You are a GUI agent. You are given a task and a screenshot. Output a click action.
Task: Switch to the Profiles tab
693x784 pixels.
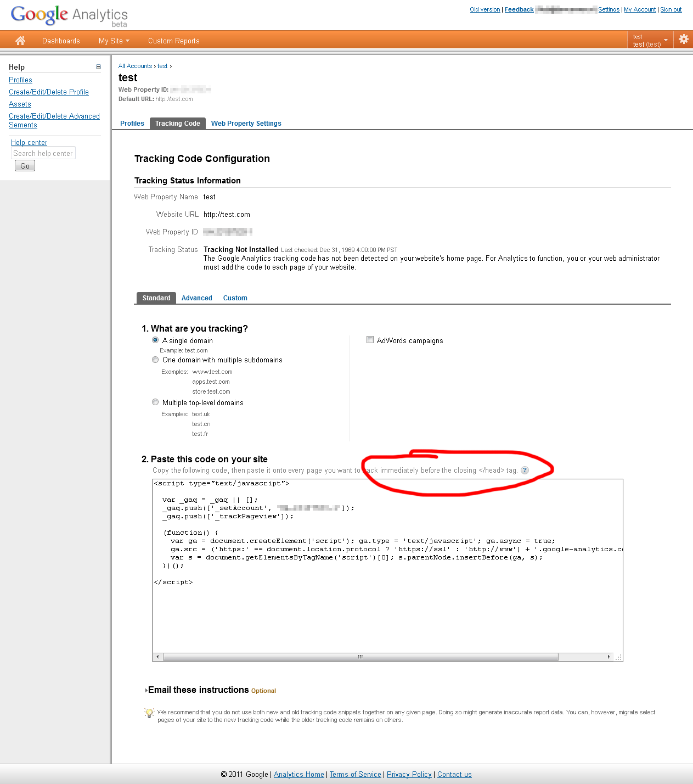132,124
